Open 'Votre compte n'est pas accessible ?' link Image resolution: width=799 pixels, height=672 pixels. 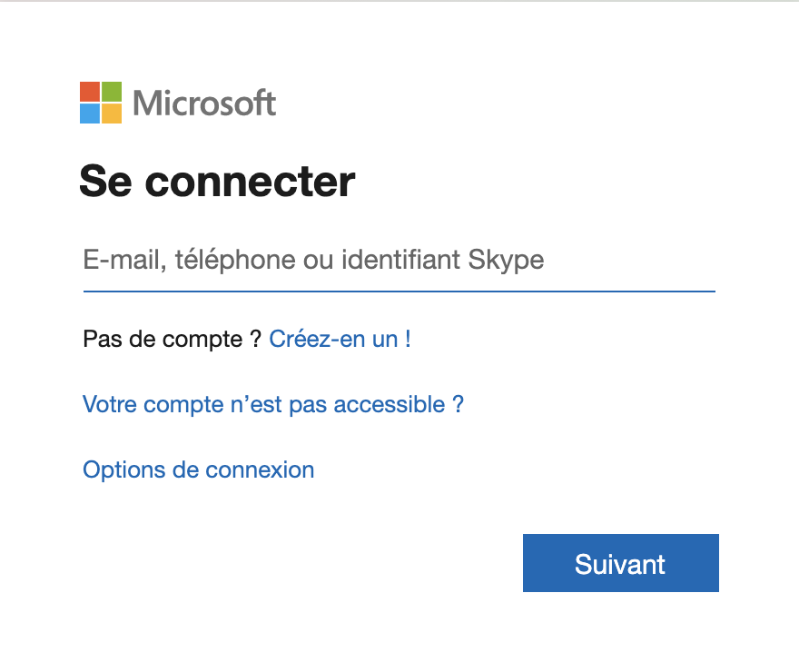[x=273, y=404]
